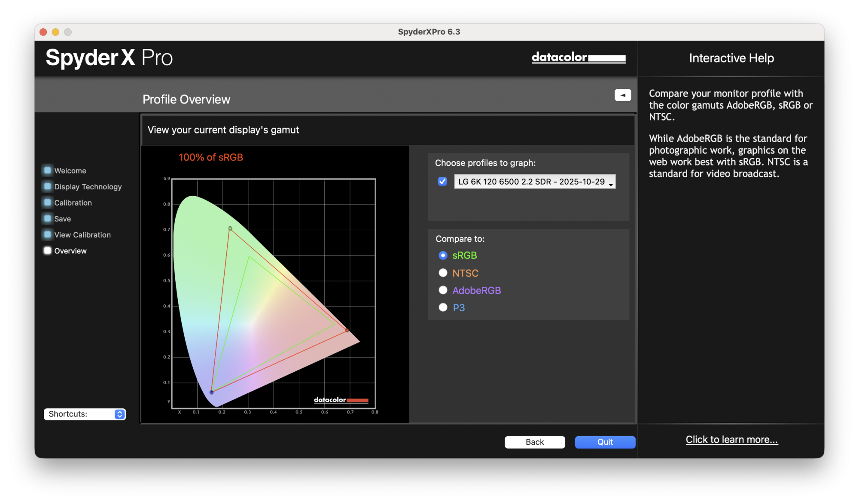Click the Display Technology step icon
859x504 pixels.
47,186
